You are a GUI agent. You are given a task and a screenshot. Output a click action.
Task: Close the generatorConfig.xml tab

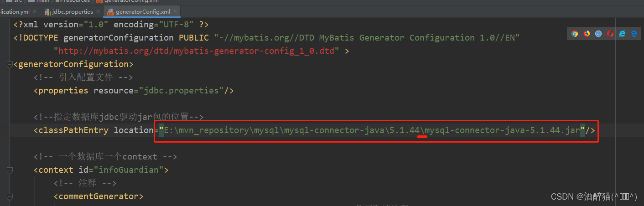click(176, 12)
